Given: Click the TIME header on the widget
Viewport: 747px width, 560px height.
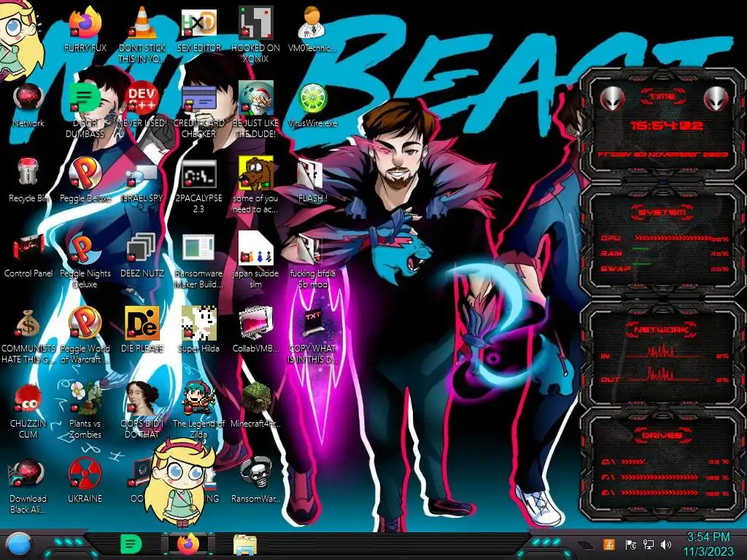Looking at the screenshot, I should [x=662, y=97].
